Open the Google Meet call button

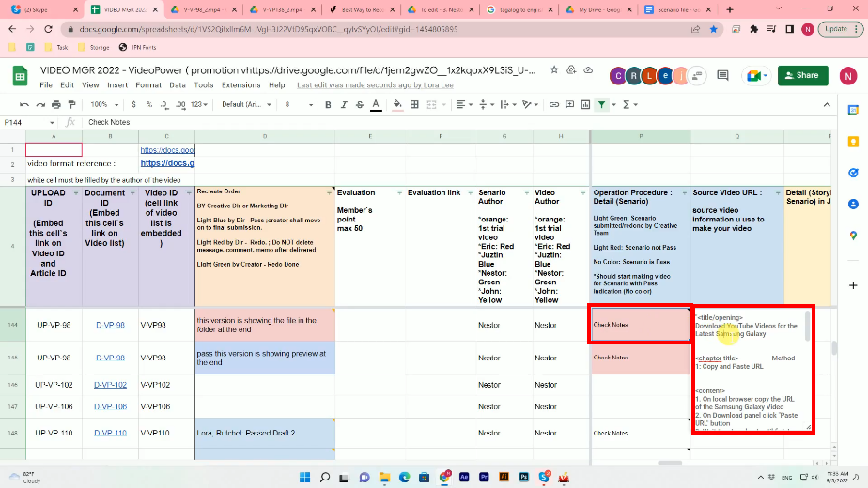[x=753, y=76]
